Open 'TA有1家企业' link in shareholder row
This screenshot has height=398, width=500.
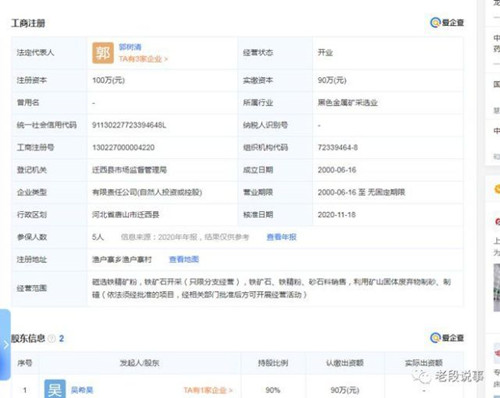208,390
